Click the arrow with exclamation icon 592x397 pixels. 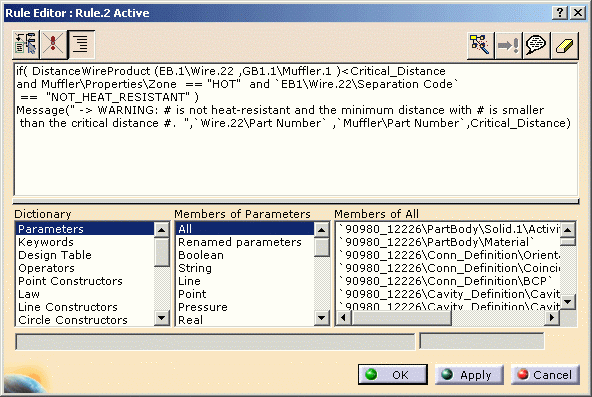(x=508, y=45)
